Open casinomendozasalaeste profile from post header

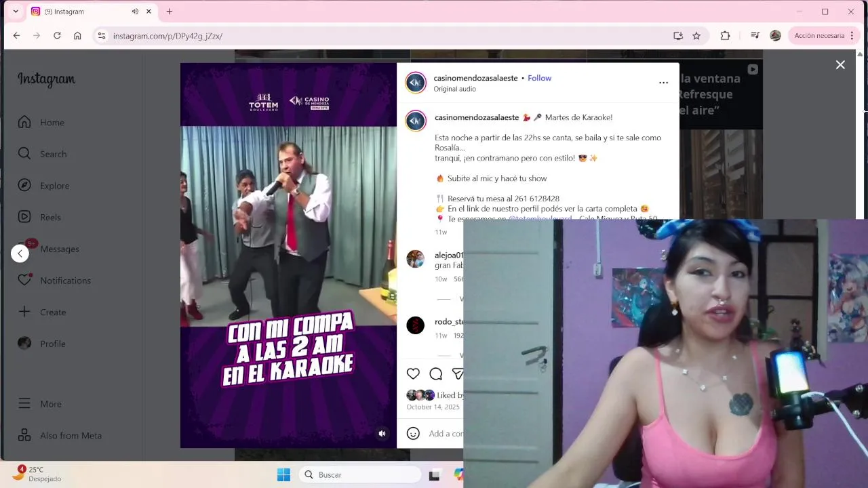point(475,78)
